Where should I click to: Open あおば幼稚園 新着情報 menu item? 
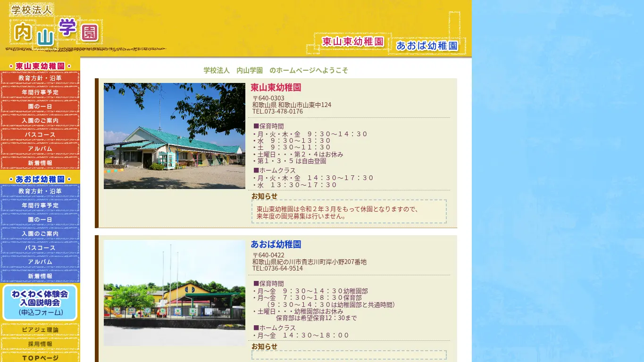point(40,276)
